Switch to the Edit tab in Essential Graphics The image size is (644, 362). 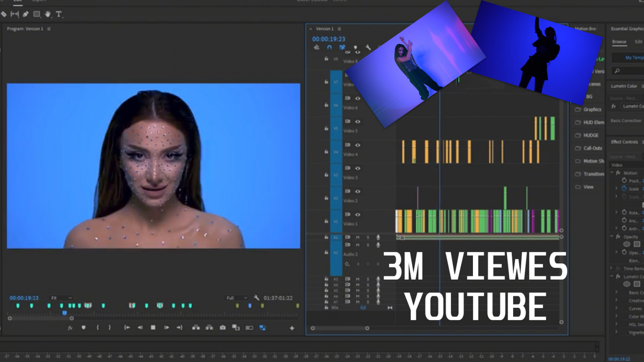click(x=638, y=42)
